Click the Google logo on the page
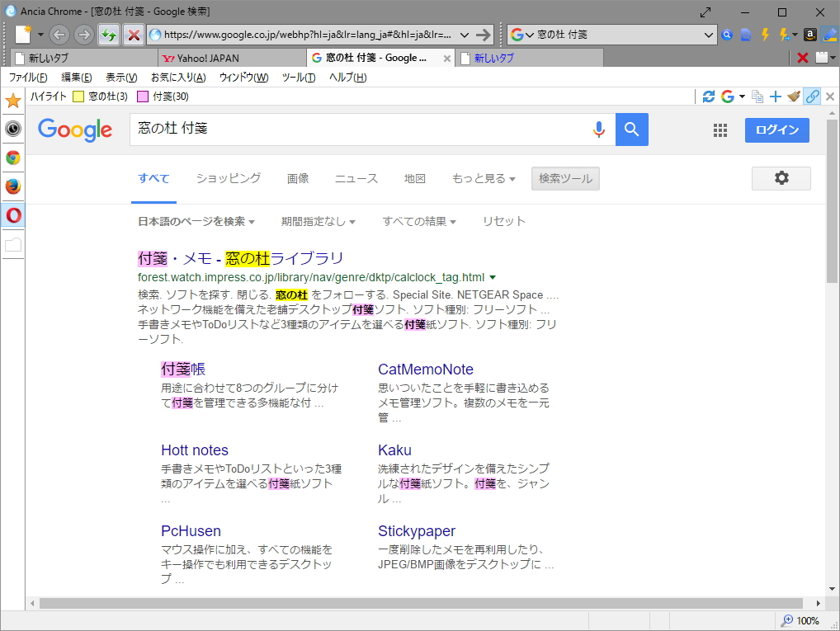Image resolution: width=840 pixels, height=631 pixels. pos(75,129)
